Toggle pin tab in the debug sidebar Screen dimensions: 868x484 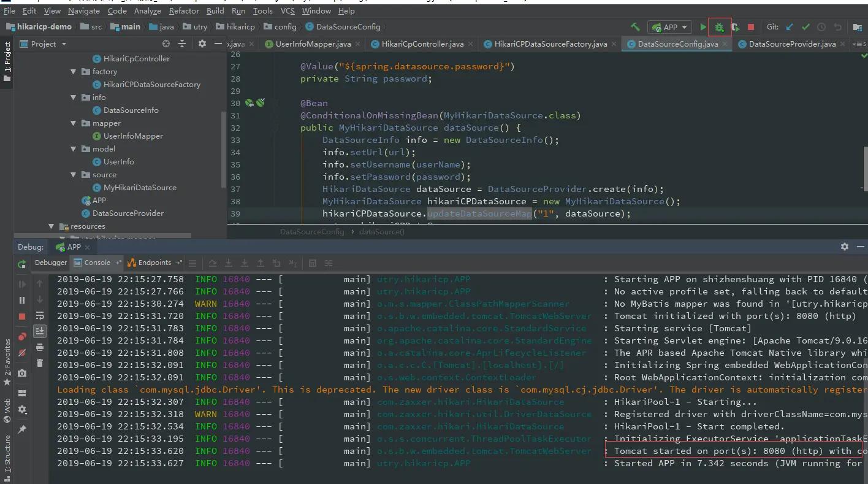[x=22, y=429]
